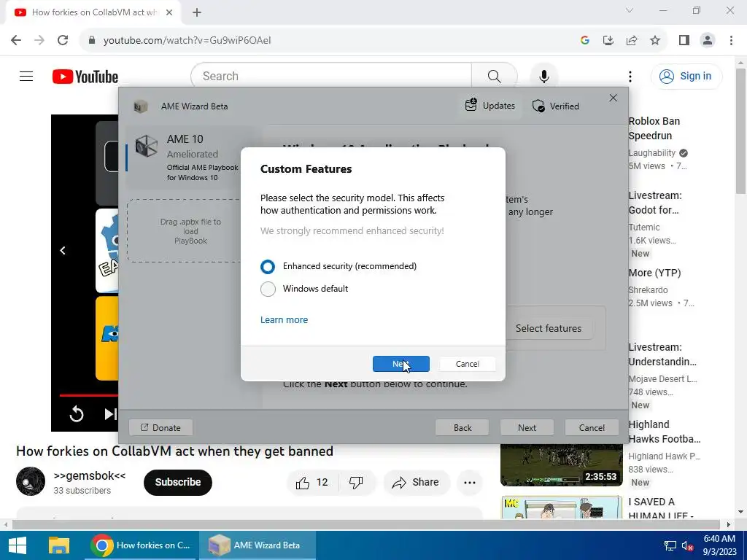Viewport: 747px width, 560px height.
Task: Select Windows default radio option
Action: pyautogui.click(x=268, y=289)
